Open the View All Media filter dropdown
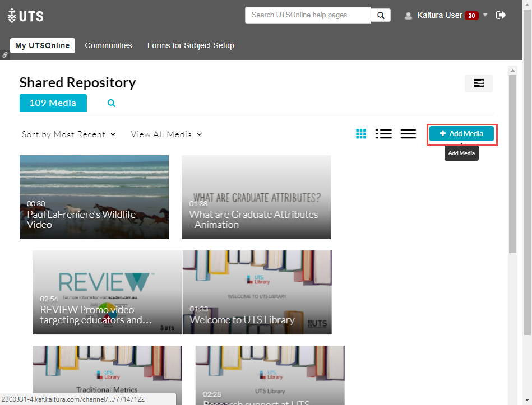 click(x=166, y=134)
